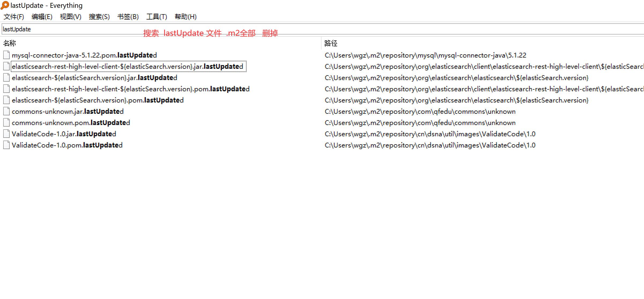This screenshot has width=644, height=299.
Task: Click the Everything magnifier app icon
Action: pyautogui.click(x=5, y=5)
